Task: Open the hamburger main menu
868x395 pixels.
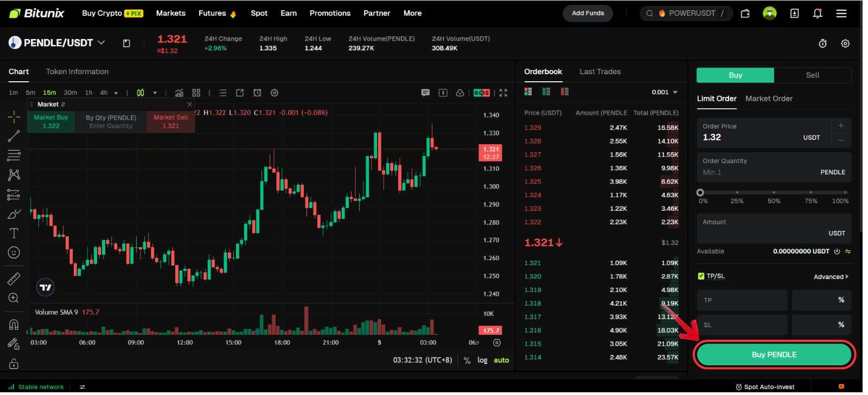Action: (x=841, y=14)
